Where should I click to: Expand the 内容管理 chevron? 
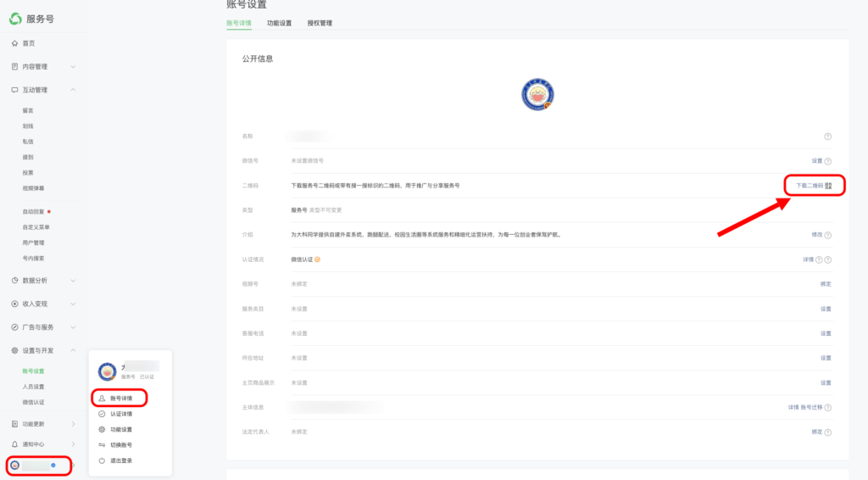[73, 66]
